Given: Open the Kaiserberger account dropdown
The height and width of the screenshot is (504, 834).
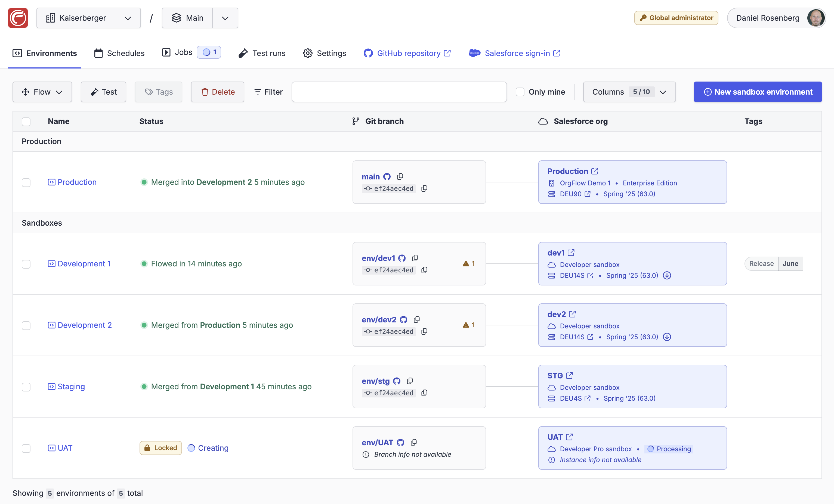Looking at the screenshot, I should coord(128,18).
